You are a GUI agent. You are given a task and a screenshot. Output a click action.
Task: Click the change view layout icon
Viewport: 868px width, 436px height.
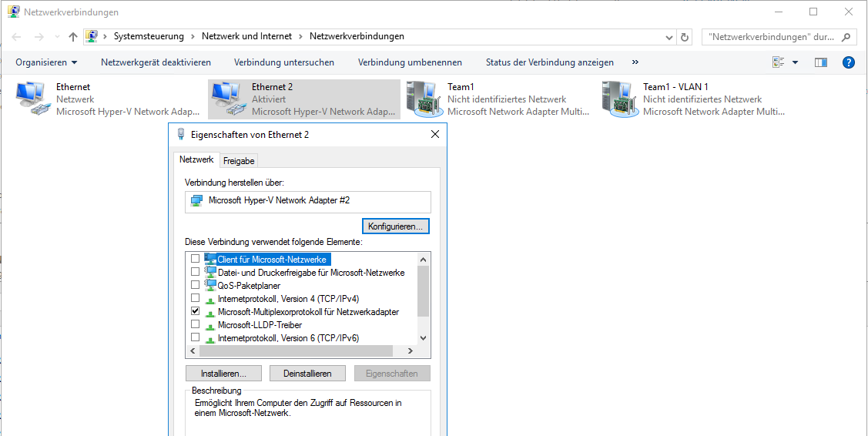point(779,62)
